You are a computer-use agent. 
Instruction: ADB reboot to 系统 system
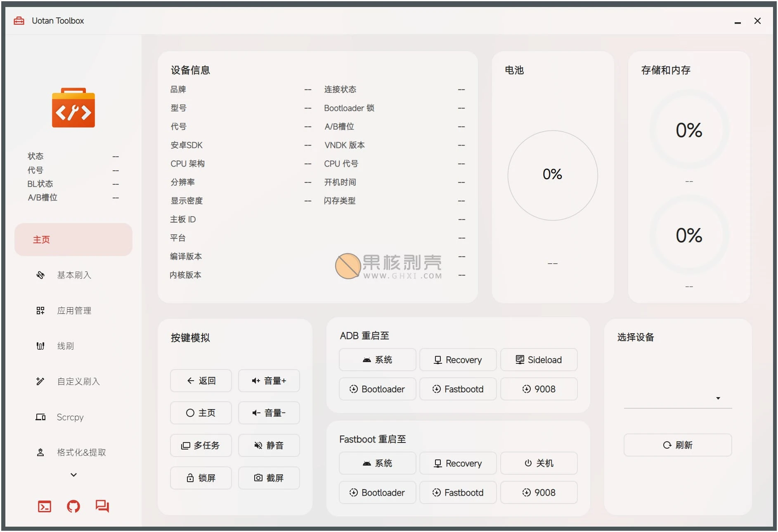click(378, 360)
